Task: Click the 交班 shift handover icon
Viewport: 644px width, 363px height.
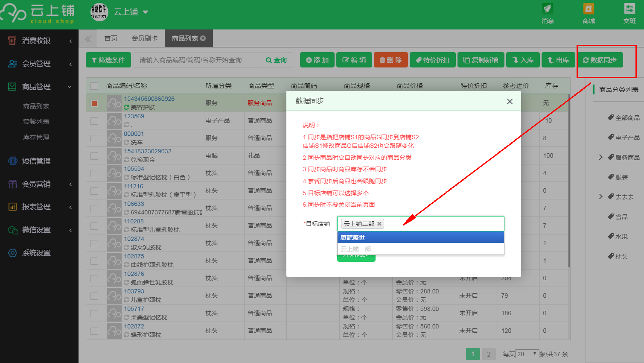Action: point(629,9)
